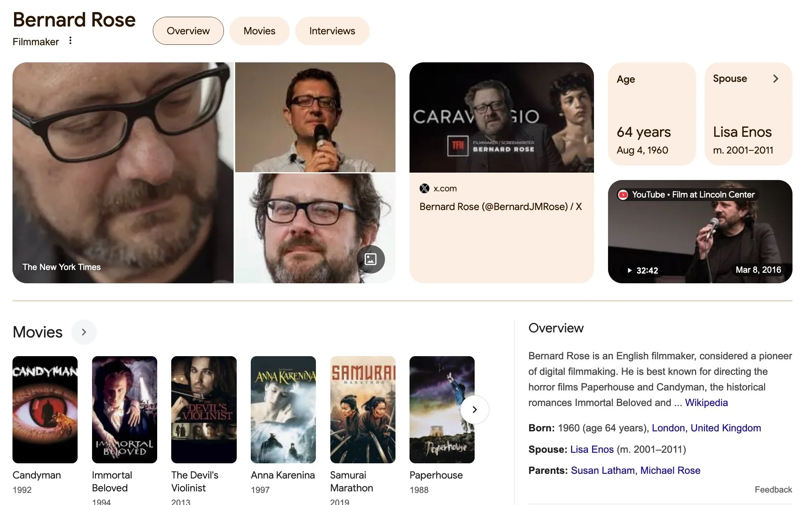This screenshot has width=812, height=505.
Task: Follow the London birthplace link
Action: pos(668,428)
